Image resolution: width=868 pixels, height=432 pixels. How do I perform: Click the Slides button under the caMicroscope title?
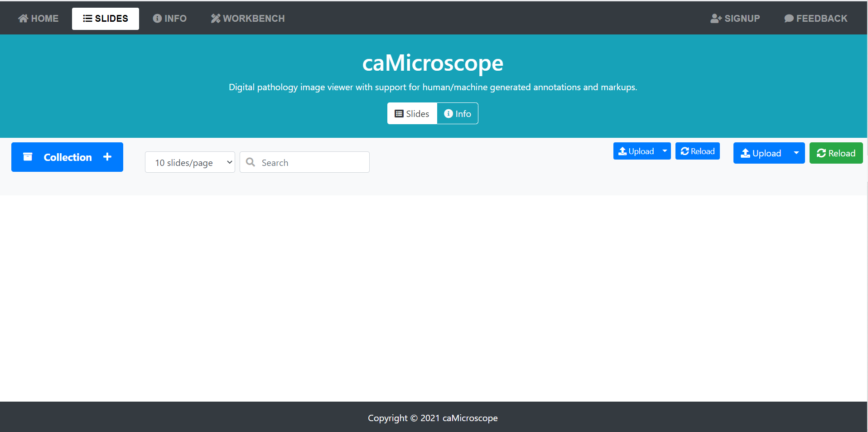point(412,113)
